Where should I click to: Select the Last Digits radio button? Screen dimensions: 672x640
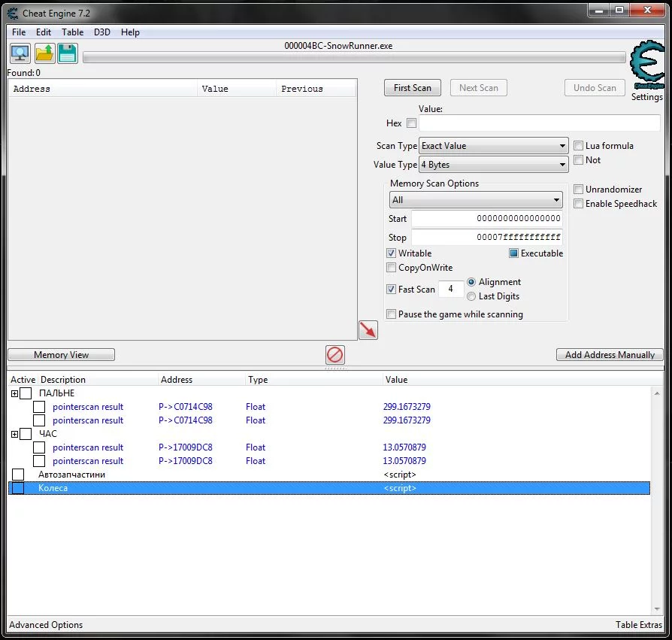point(471,296)
